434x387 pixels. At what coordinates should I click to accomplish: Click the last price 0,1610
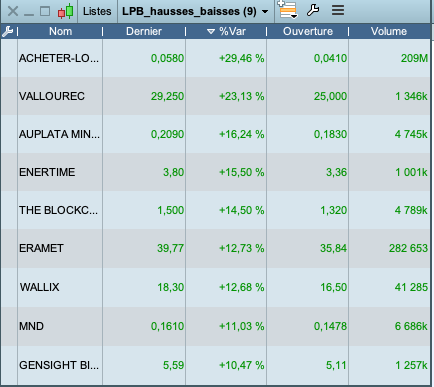pos(167,326)
